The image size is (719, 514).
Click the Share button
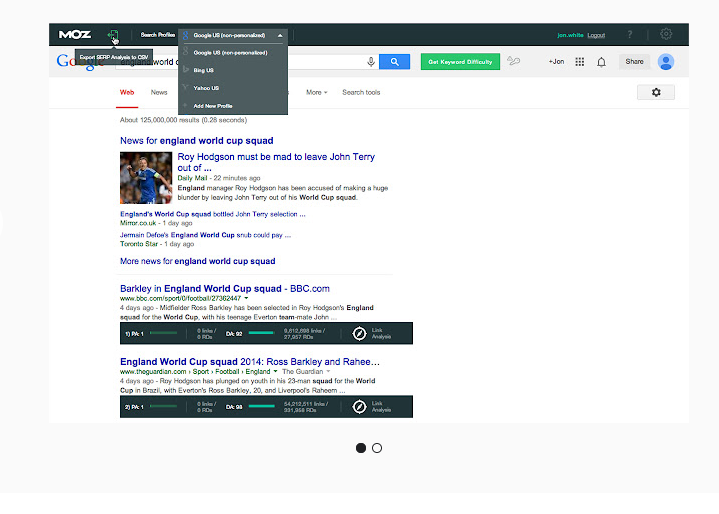tap(634, 61)
